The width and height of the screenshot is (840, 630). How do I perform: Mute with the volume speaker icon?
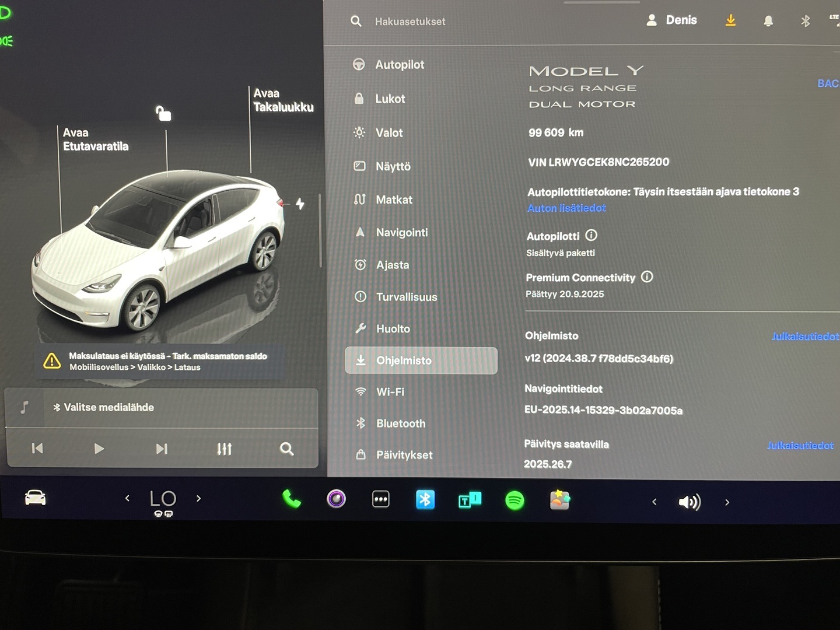689,502
